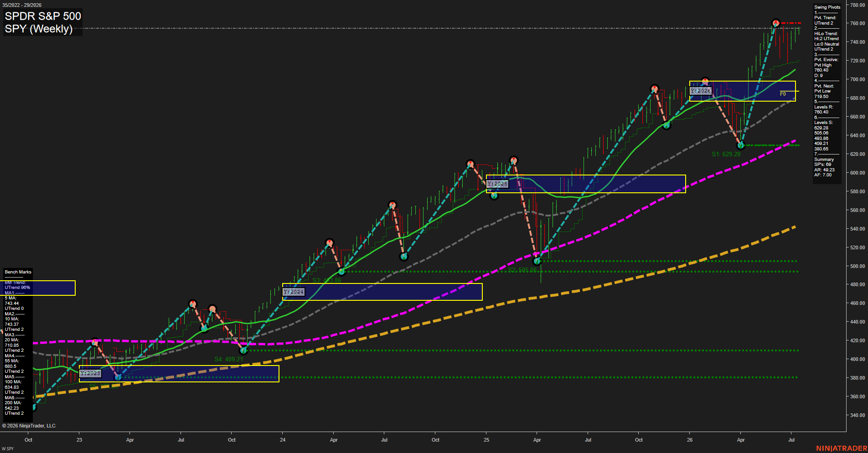Click the F0 label in the 2026 zone
The width and height of the screenshot is (868, 453).
[x=783, y=94]
